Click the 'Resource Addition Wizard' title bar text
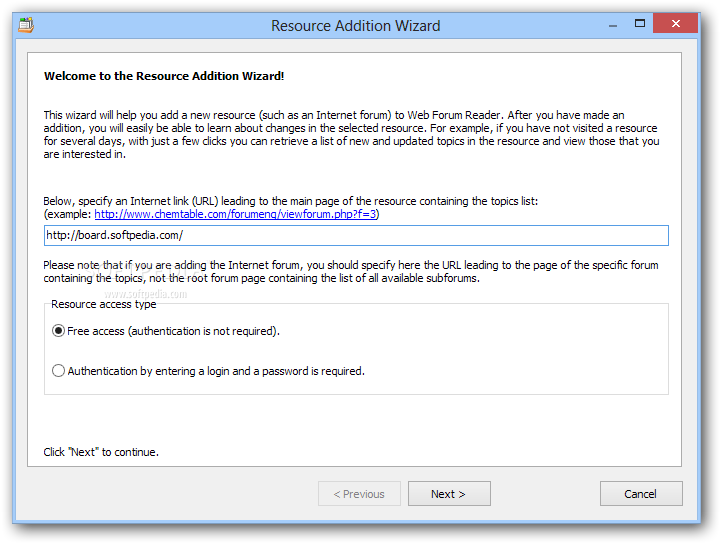Viewport: 721px width, 544px height. click(355, 26)
